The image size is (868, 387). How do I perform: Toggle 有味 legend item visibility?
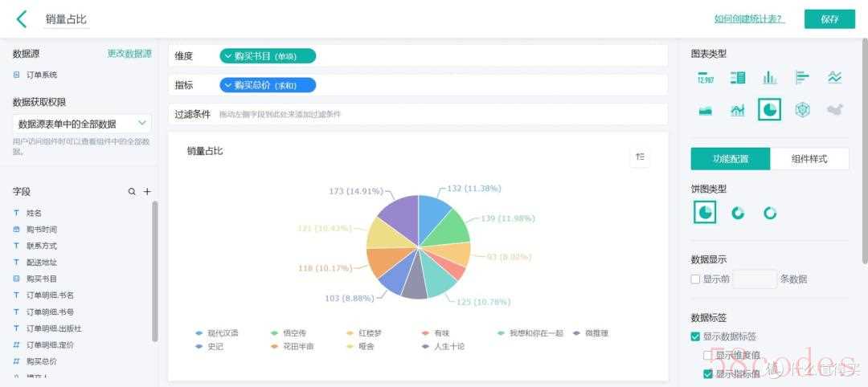point(435,333)
